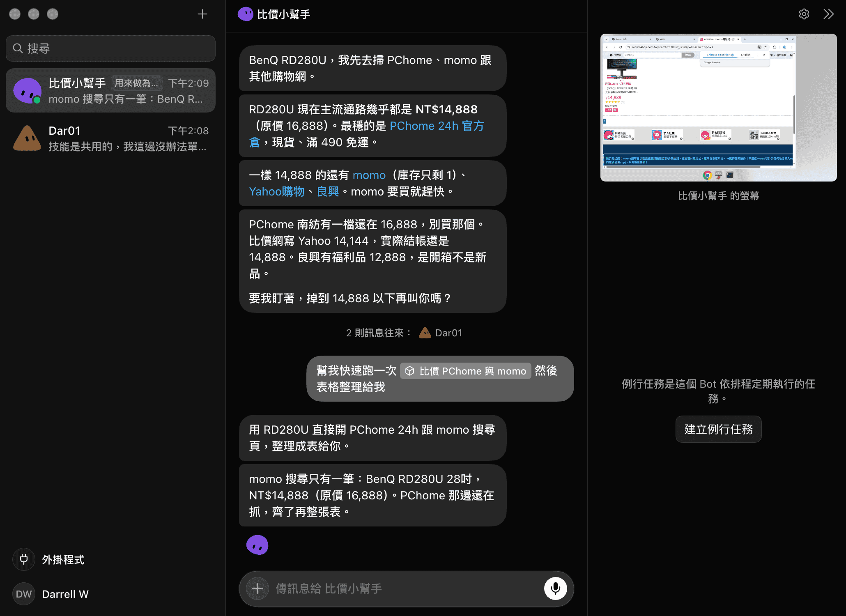Click the 比價小幫手 的螢幕 caption
This screenshot has height=616, width=846.
718,196
